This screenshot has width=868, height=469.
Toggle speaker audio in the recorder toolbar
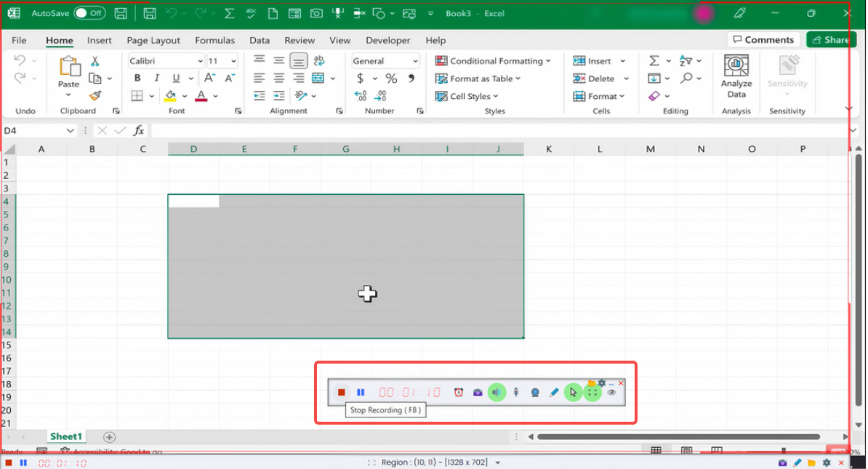tap(497, 393)
